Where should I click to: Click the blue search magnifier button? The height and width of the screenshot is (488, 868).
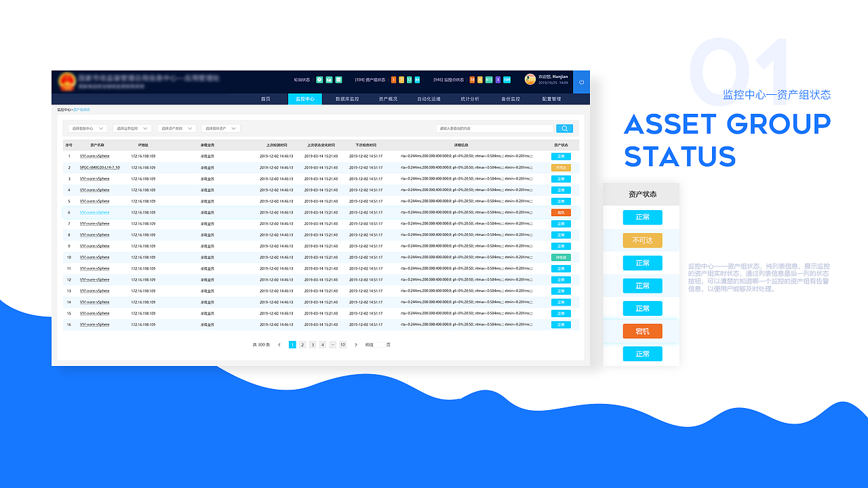(x=564, y=128)
